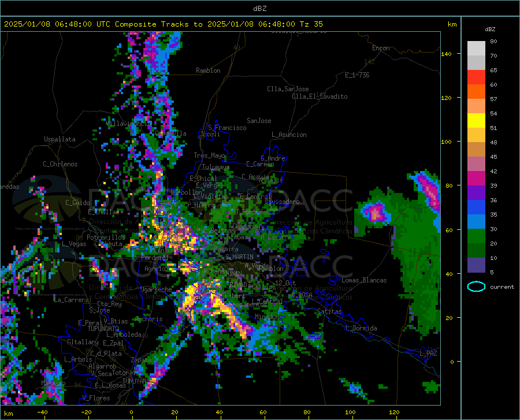The width and height of the screenshot is (520, 420).
Task: Click the bright green 30 dBZ swatch
Action: point(476,236)
